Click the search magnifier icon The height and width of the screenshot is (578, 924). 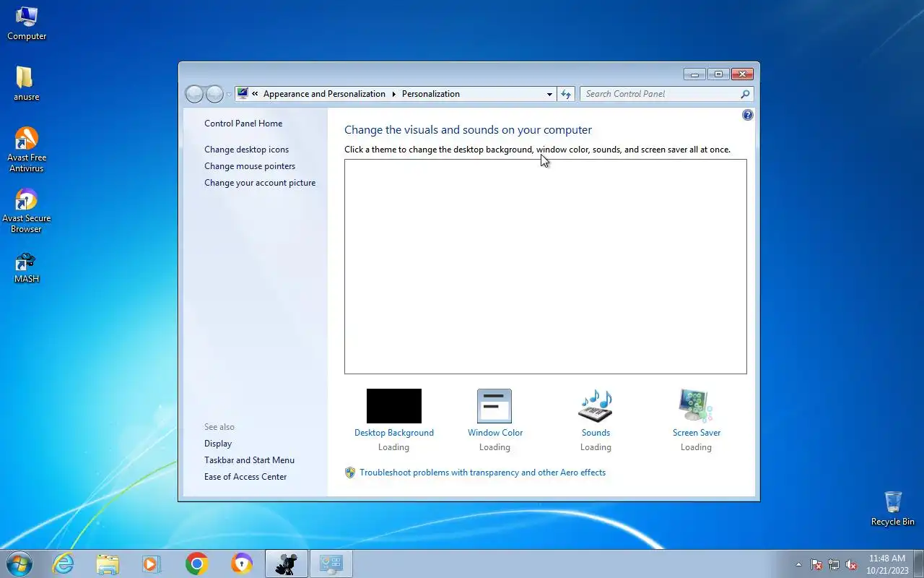click(x=745, y=94)
